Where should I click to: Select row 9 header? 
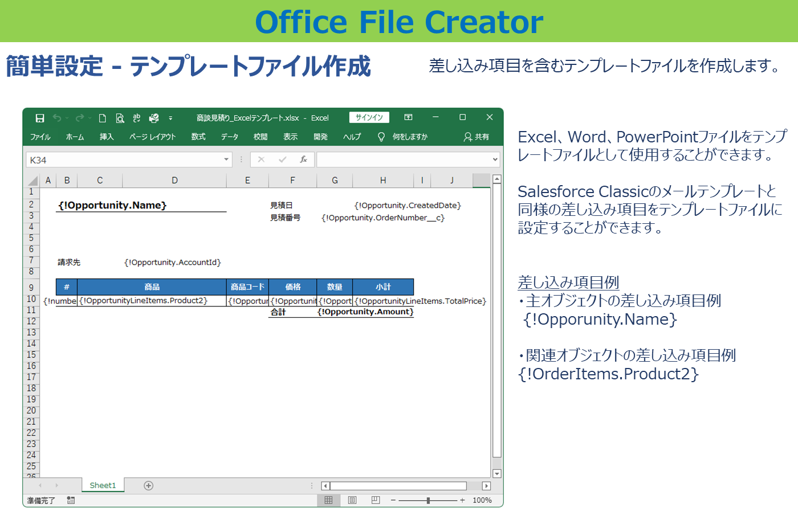point(31,287)
